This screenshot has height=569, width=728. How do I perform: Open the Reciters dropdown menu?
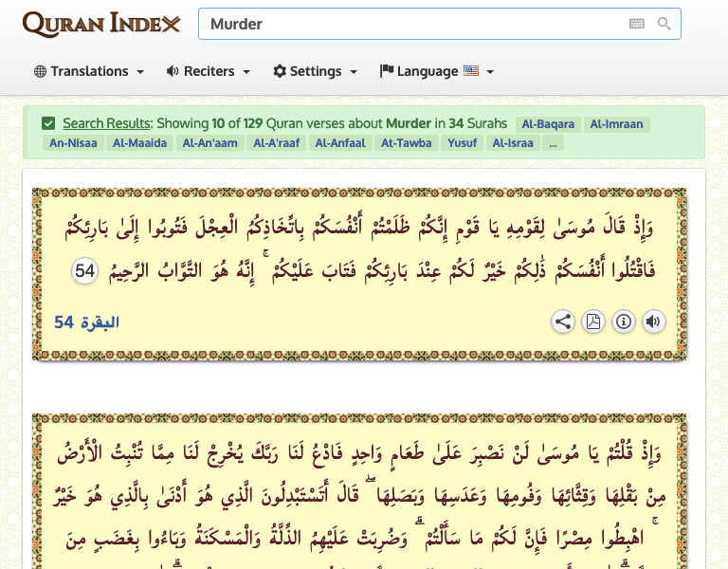point(208,71)
